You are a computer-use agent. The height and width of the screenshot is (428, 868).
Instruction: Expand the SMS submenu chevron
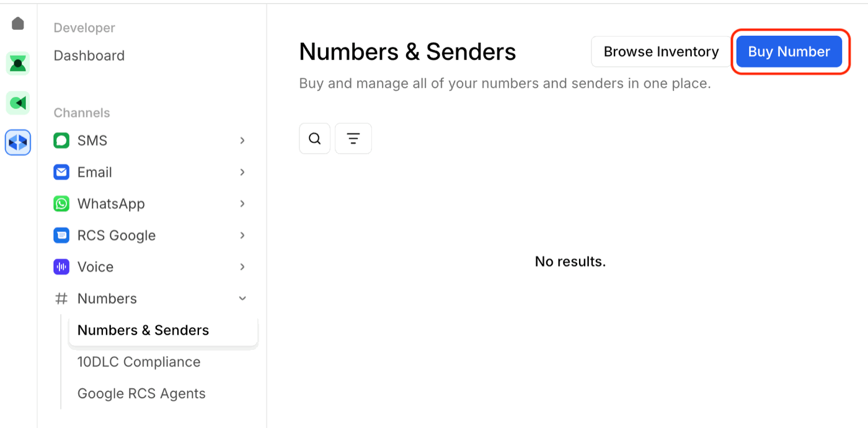(242, 141)
